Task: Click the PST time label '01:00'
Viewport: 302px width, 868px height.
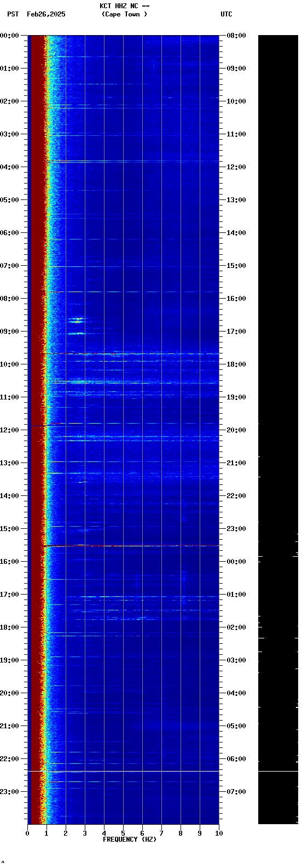Action: pos(9,68)
